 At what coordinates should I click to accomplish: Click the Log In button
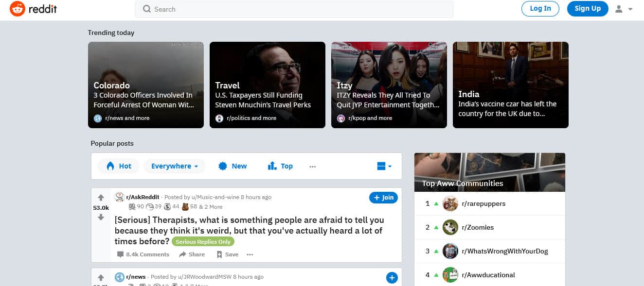coord(540,8)
